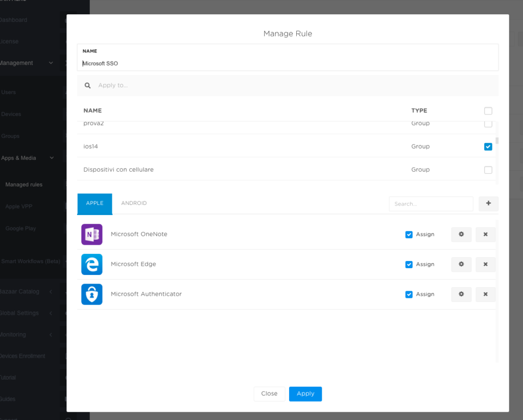Open Smart Workflows (Beta) in sidebar
Image resolution: width=523 pixels, height=420 pixels.
31,261
